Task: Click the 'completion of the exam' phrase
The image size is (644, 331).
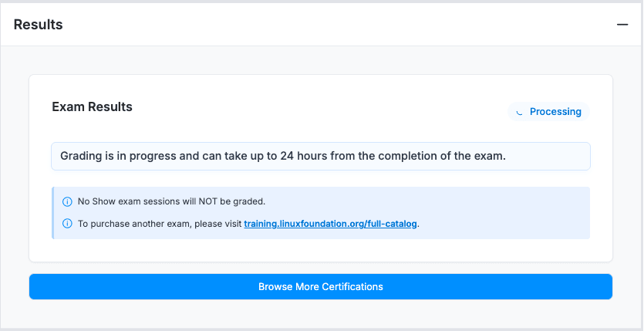Action: pos(445,156)
